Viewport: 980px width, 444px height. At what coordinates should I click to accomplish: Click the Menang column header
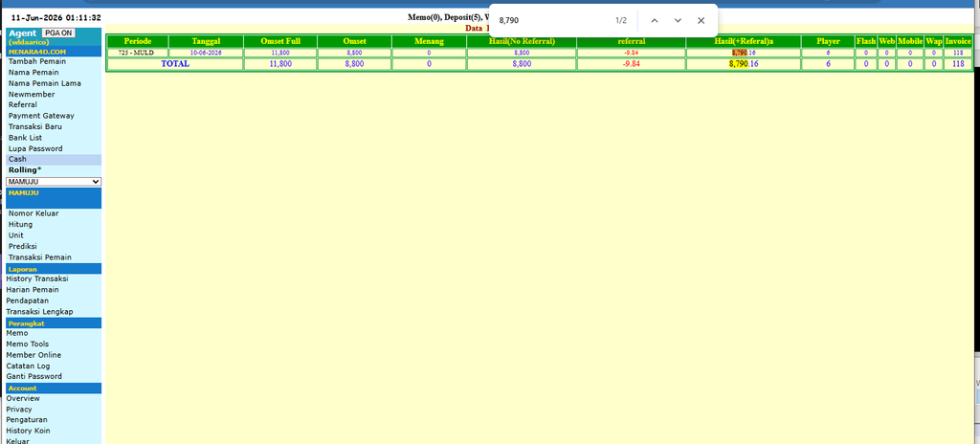429,41
